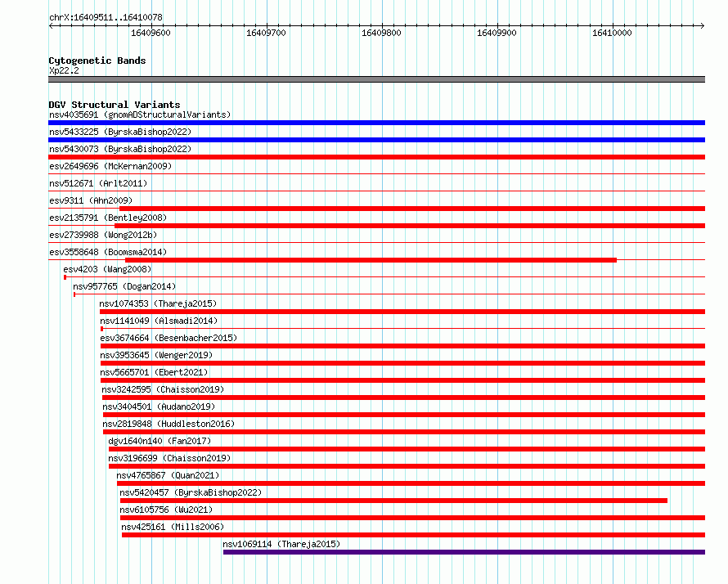Image resolution: width=728 pixels, height=584 pixels.
Task: Click the 16410000 ruler tick label
Action: (612, 33)
